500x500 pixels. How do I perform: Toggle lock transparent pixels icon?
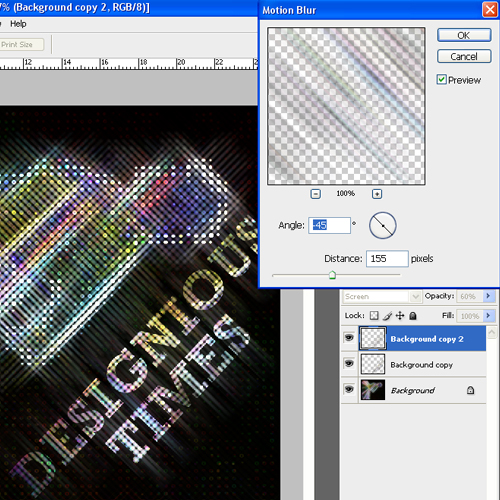point(374,315)
